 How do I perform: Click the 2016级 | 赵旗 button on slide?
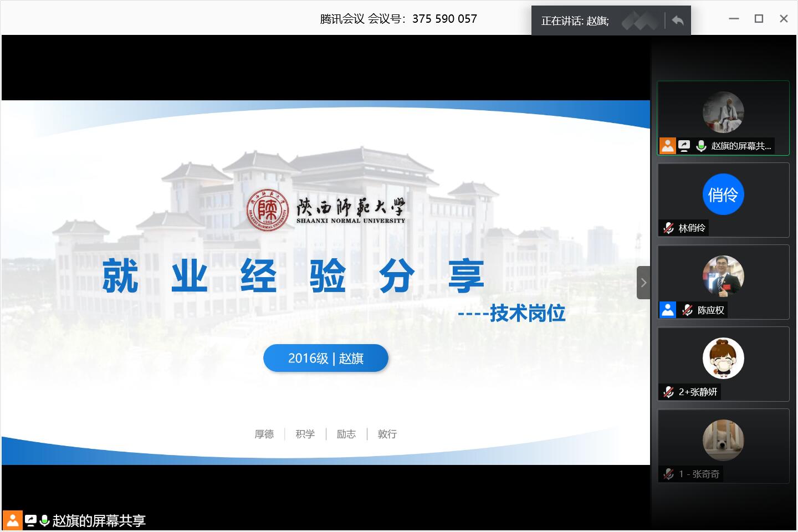pyautogui.click(x=326, y=359)
